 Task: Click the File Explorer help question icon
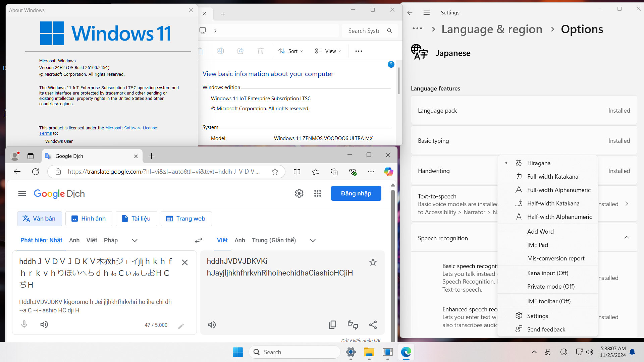391,64
